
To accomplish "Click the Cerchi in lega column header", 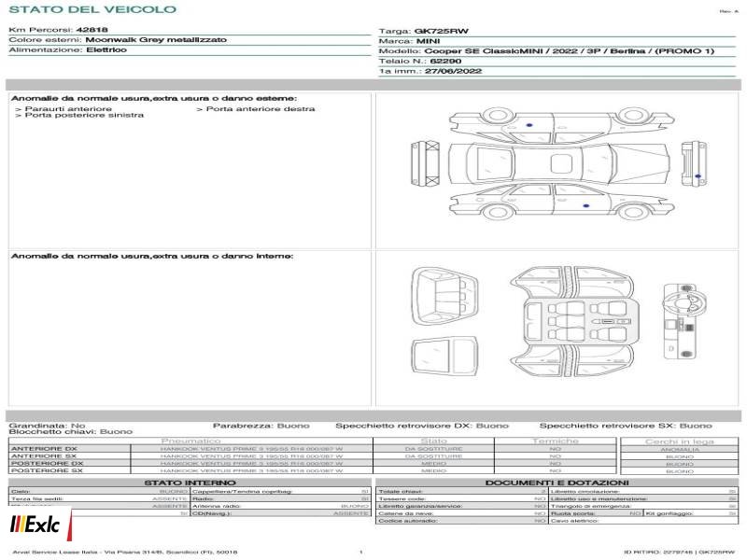I will [680, 441].
